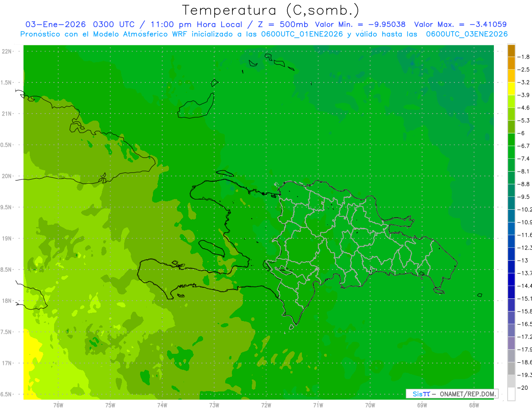Screen dimensions: 532x411
Task: Click 'Valor Min. = -9.95038' readout
Action: coord(360,24)
